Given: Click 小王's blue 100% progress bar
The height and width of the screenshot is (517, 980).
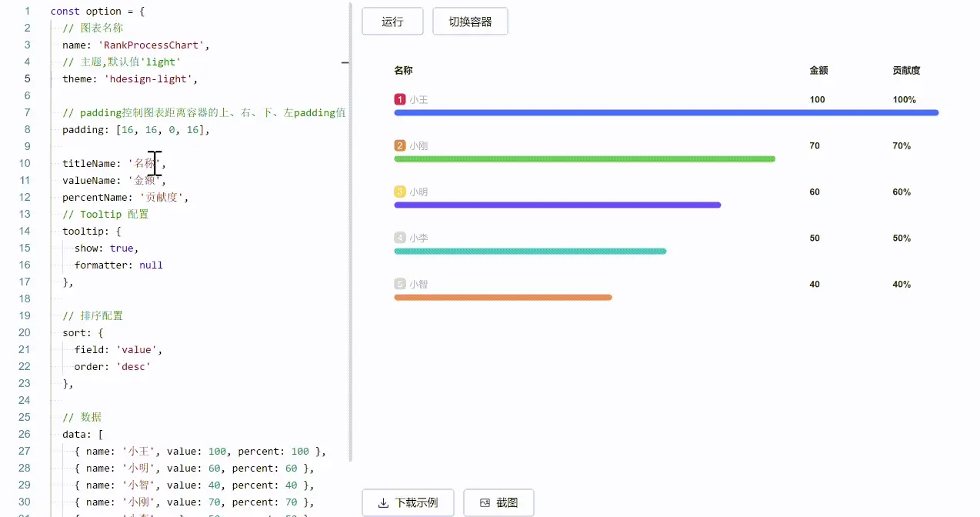Looking at the screenshot, I should pyautogui.click(x=666, y=112).
